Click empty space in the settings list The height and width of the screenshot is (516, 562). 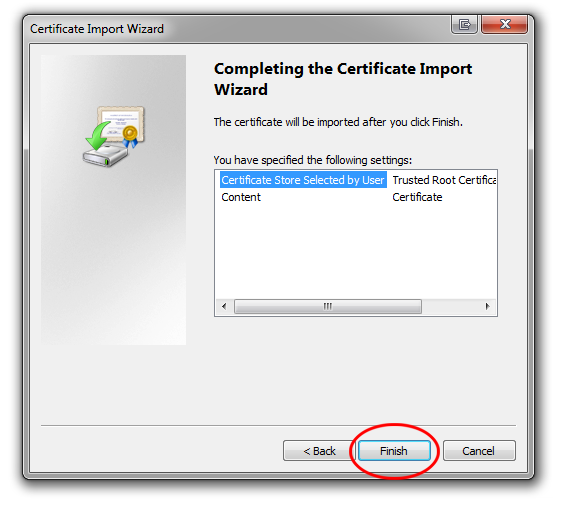tap(356, 251)
